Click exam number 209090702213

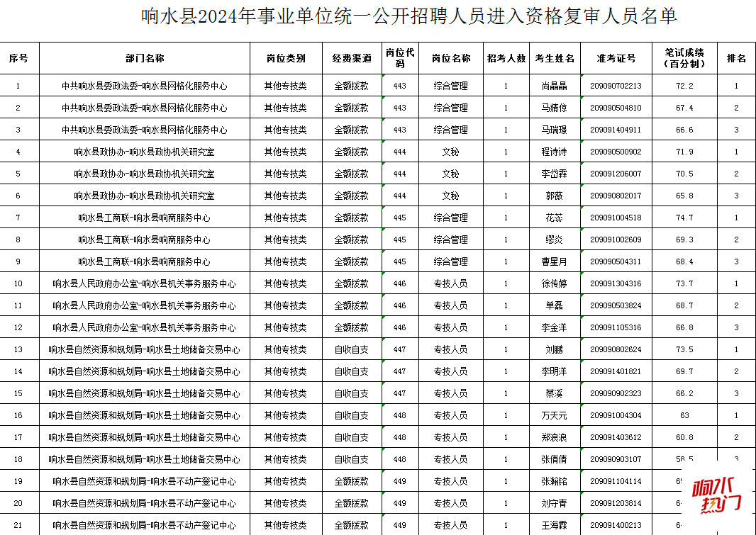tap(616, 86)
